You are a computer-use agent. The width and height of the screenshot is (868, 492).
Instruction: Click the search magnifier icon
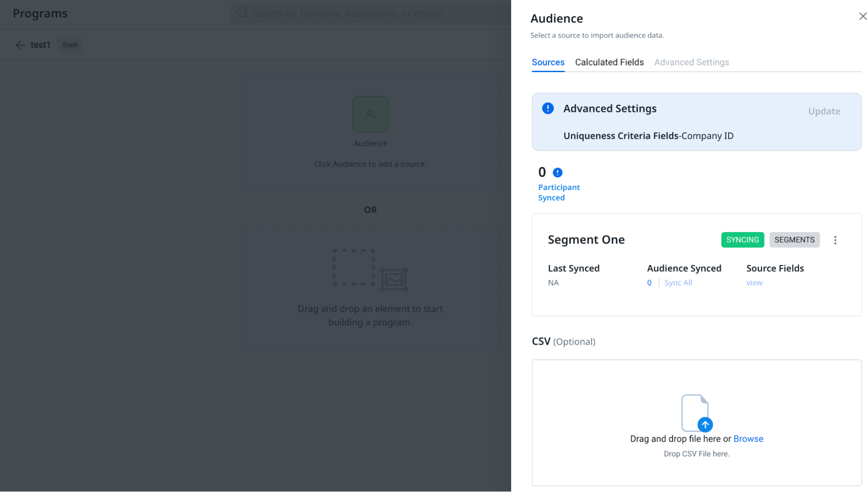(x=242, y=13)
